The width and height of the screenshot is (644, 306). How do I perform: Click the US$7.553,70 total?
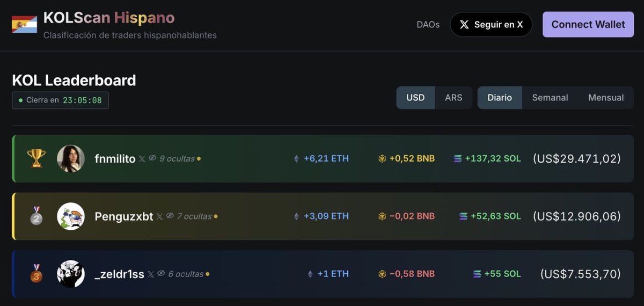[581, 274]
